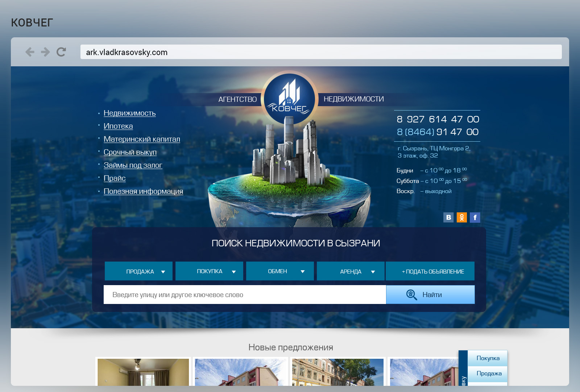Expand the ПОКУПКА dropdown

(x=209, y=271)
